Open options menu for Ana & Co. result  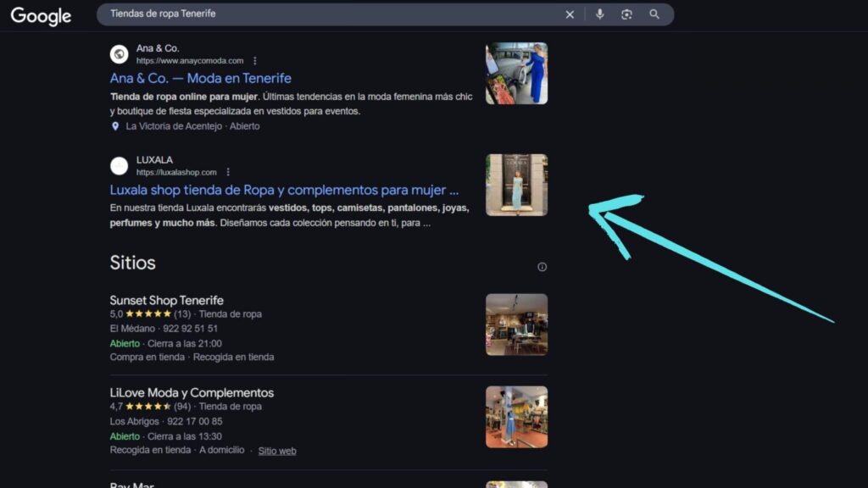[254, 61]
